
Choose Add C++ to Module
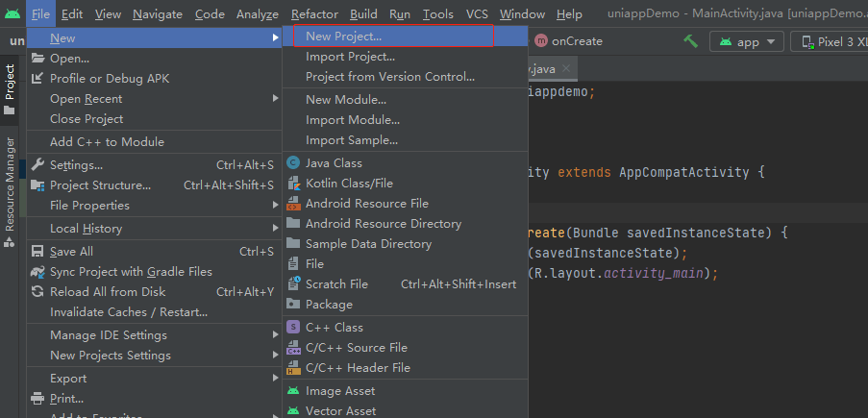tap(154, 141)
